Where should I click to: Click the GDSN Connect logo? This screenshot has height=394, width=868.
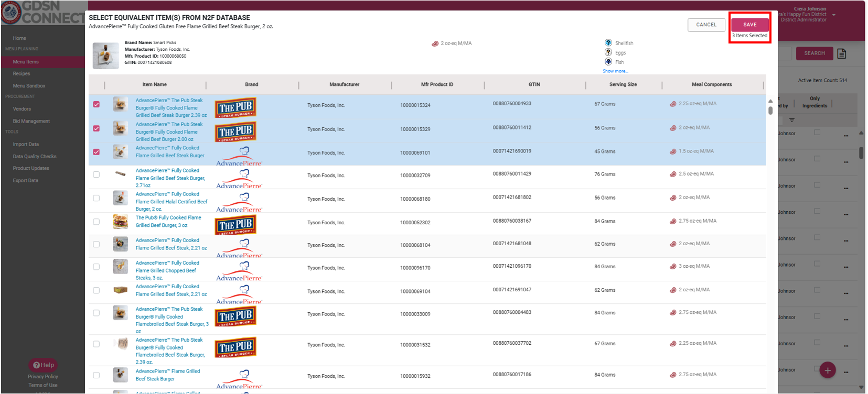pyautogui.click(x=43, y=13)
